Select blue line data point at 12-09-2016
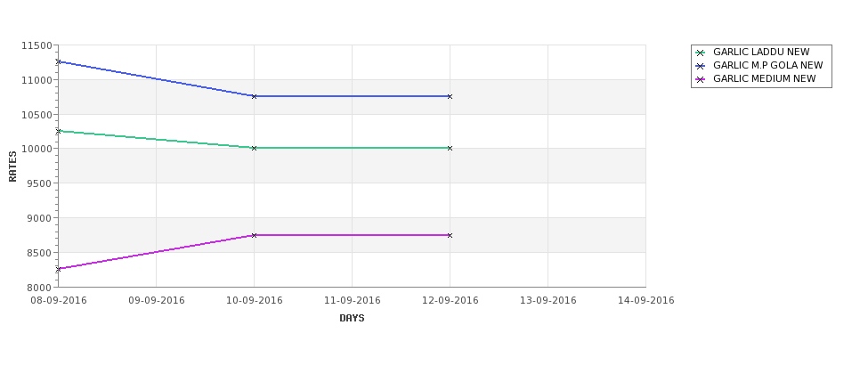The image size is (868, 382). click(450, 96)
